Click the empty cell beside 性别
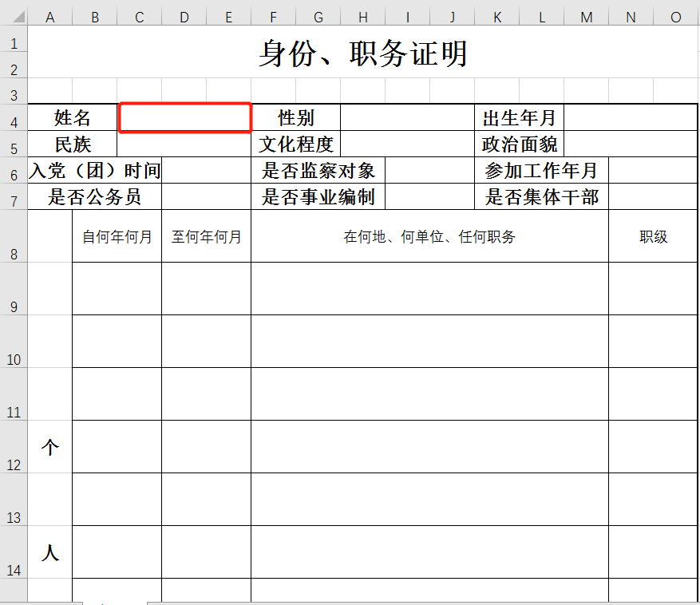 click(407, 117)
